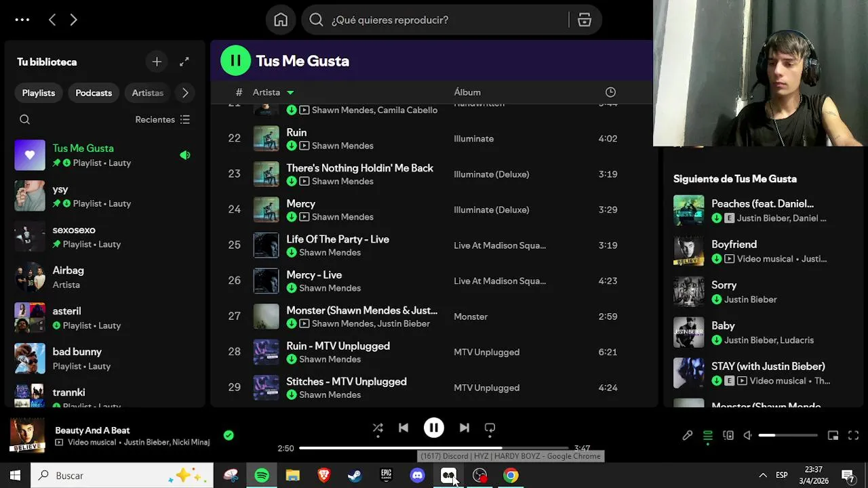This screenshot has height=488, width=868.
Task: Toggle the queue view icon
Action: coord(708,435)
